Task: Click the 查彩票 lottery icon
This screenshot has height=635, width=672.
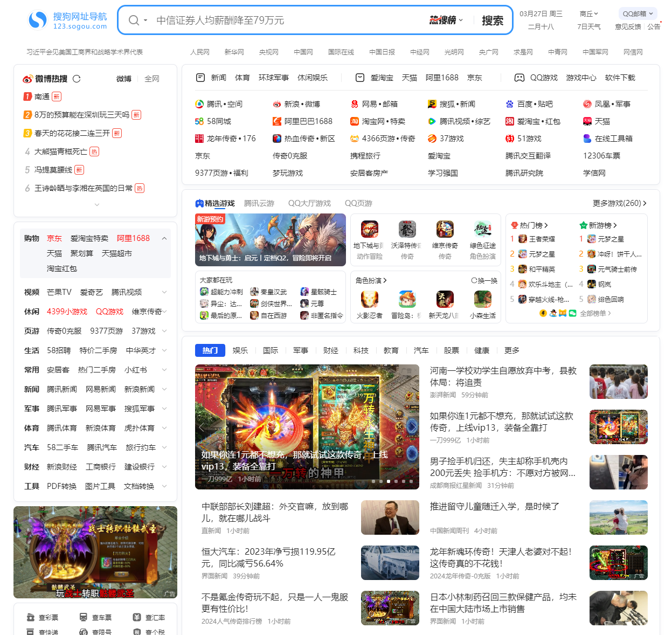Action: (30, 617)
